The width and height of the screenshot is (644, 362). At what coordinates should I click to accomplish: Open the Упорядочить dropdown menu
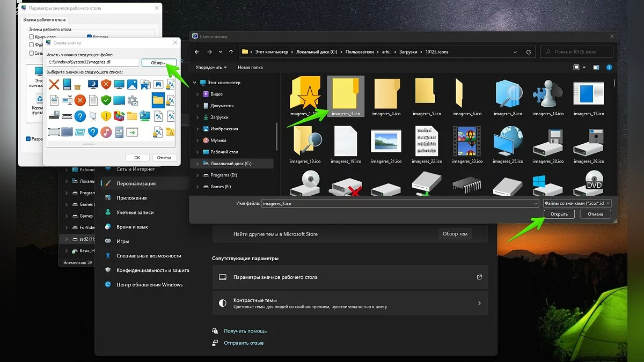pyautogui.click(x=211, y=68)
